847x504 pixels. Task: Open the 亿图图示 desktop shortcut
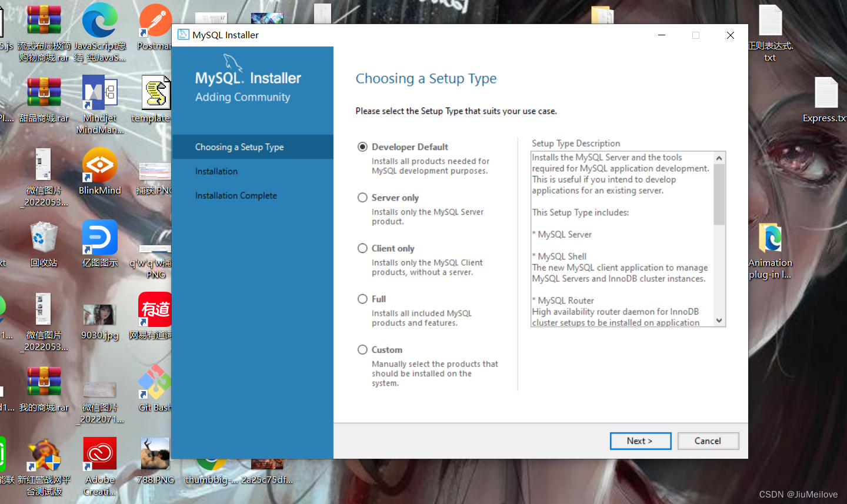point(100,243)
